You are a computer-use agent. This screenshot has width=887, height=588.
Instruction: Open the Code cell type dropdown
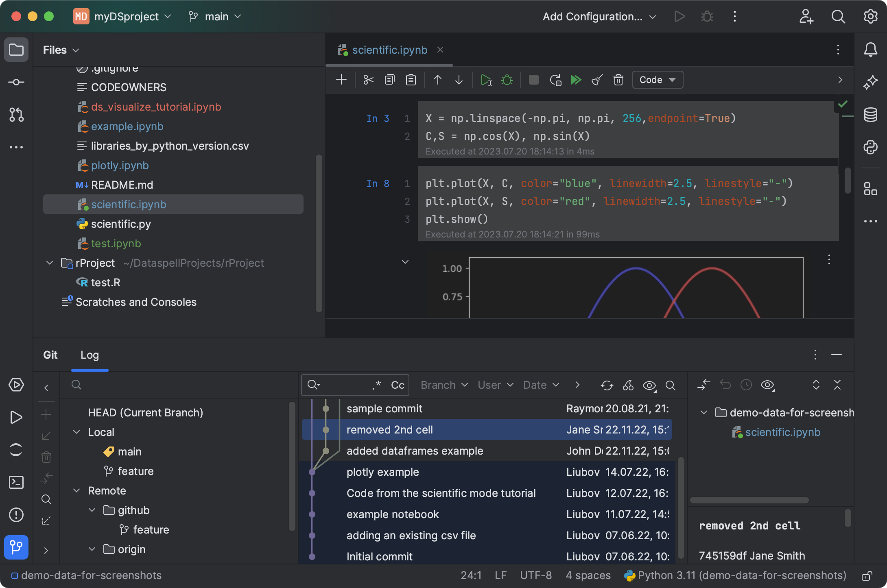[x=658, y=80]
